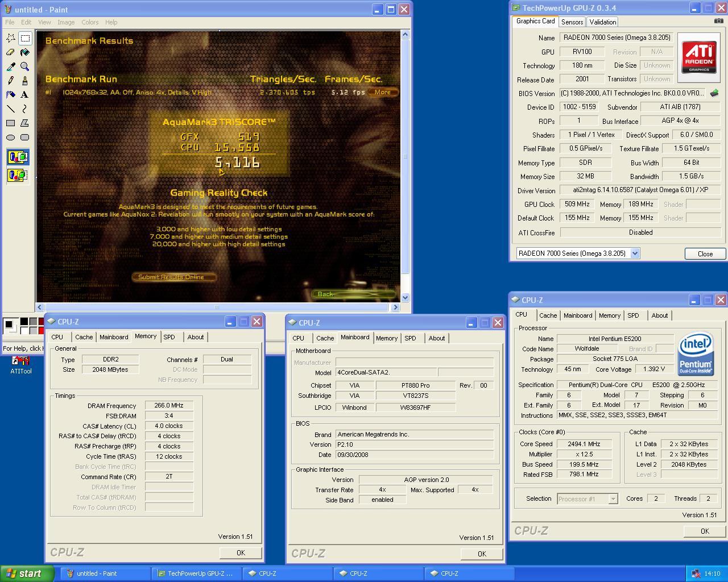Click the Core Speed 2494.1 MHz value

click(584, 444)
